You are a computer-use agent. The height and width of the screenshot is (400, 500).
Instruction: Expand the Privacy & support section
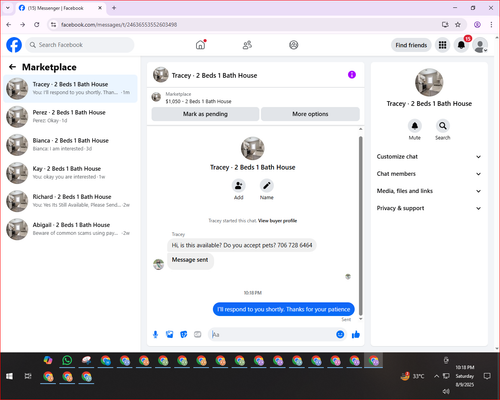tap(429, 208)
